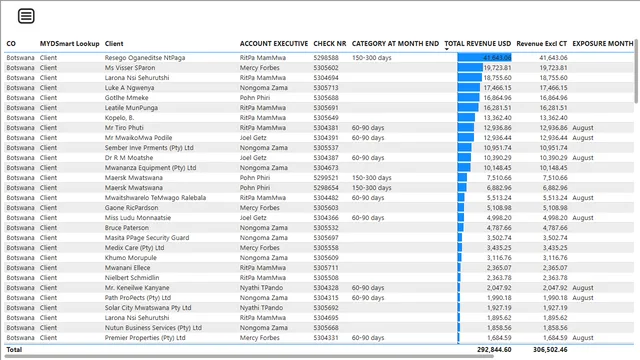Screen dimensions: 640x360
Task: Select client Khumo Morupule
Action: pos(131,258)
